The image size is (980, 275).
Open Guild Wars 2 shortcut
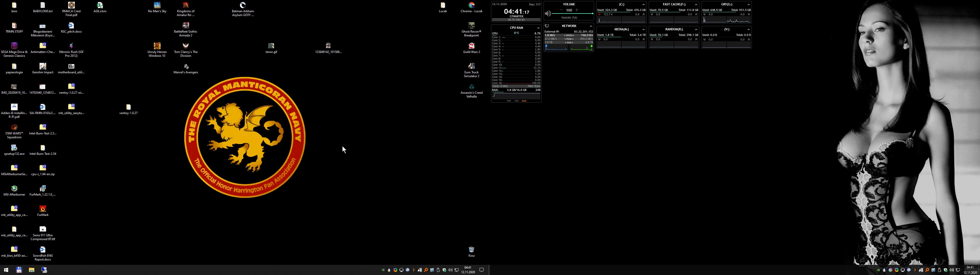click(471, 46)
